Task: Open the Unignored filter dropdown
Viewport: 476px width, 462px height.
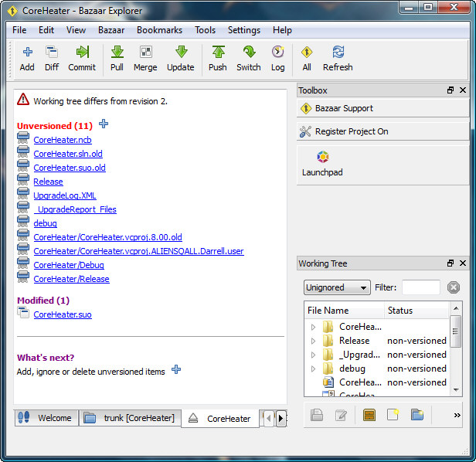Action: pos(337,287)
